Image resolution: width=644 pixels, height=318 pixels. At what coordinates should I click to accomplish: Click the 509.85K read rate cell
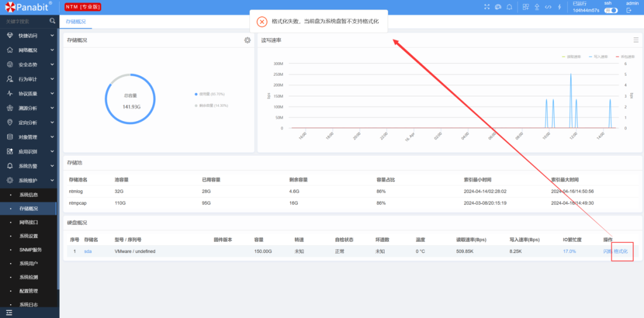point(465,251)
